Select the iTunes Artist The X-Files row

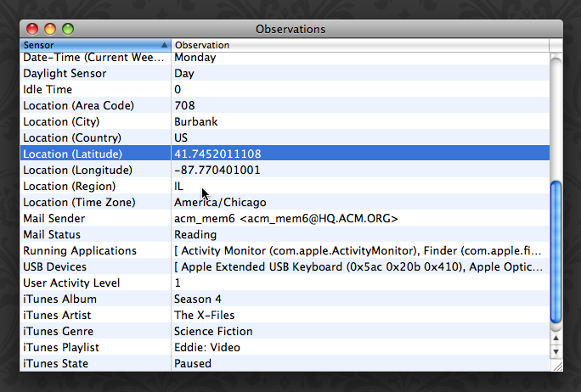click(285, 315)
